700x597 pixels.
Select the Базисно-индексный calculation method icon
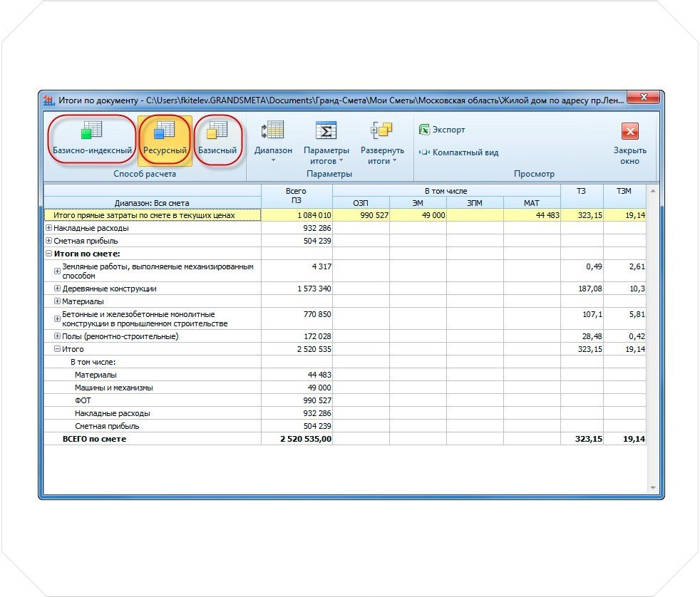92,130
